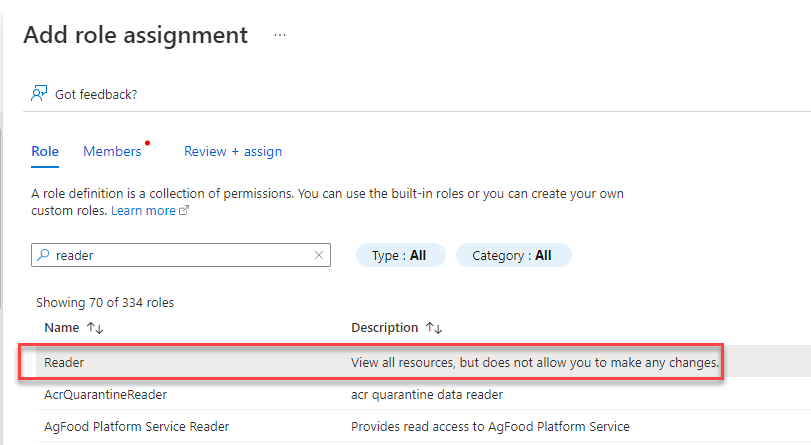Viewport: 811px width, 445px height.
Task: Open the Learn more link
Action: click(144, 211)
